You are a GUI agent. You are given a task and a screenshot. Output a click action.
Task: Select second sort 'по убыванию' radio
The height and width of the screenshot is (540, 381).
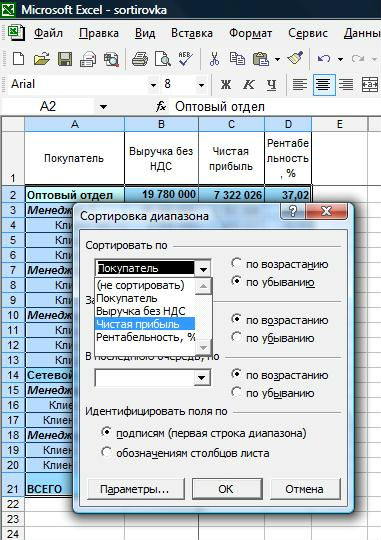click(x=236, y=337)
